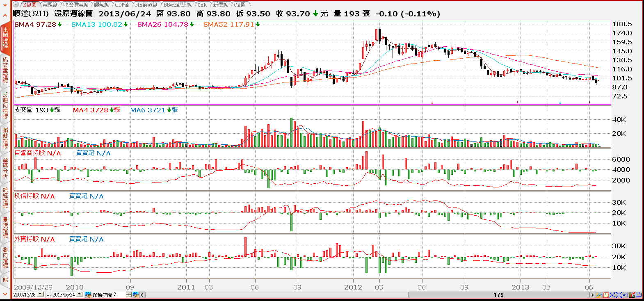Expand the start date 2009/12/28 dropdown
The height and width of the screenshot is (301, 644).
[x=40, y=294]
